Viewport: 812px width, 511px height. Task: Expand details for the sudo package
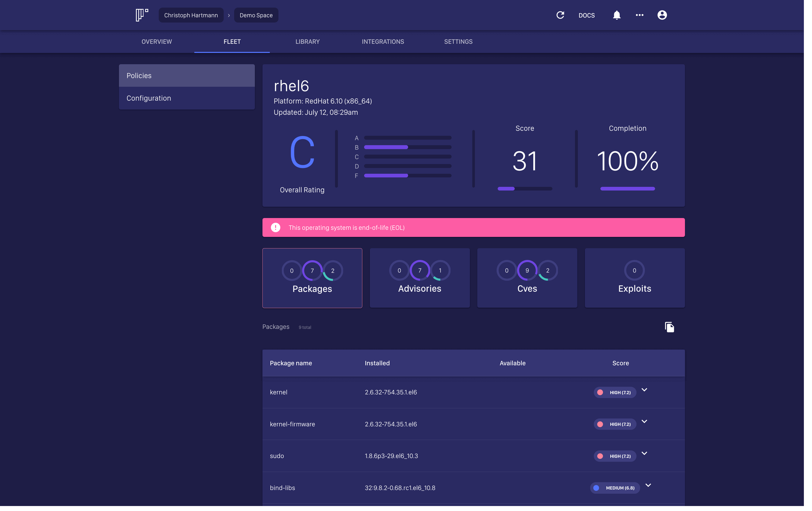tap(644, 453)
